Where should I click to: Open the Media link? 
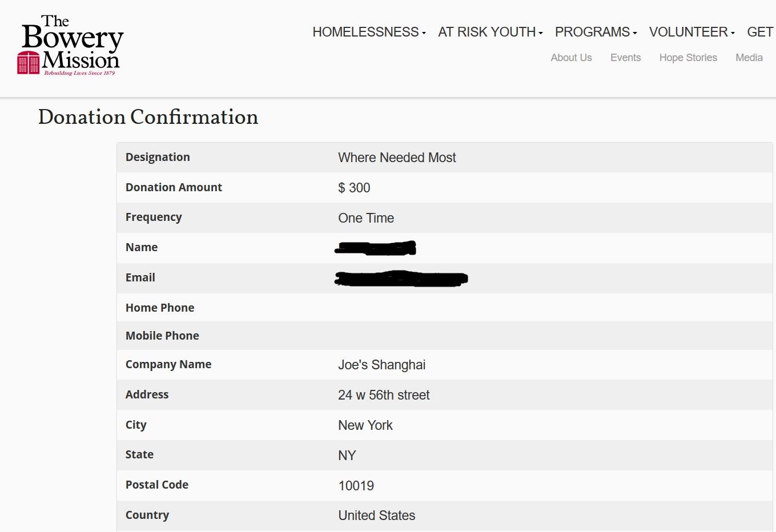749,58
